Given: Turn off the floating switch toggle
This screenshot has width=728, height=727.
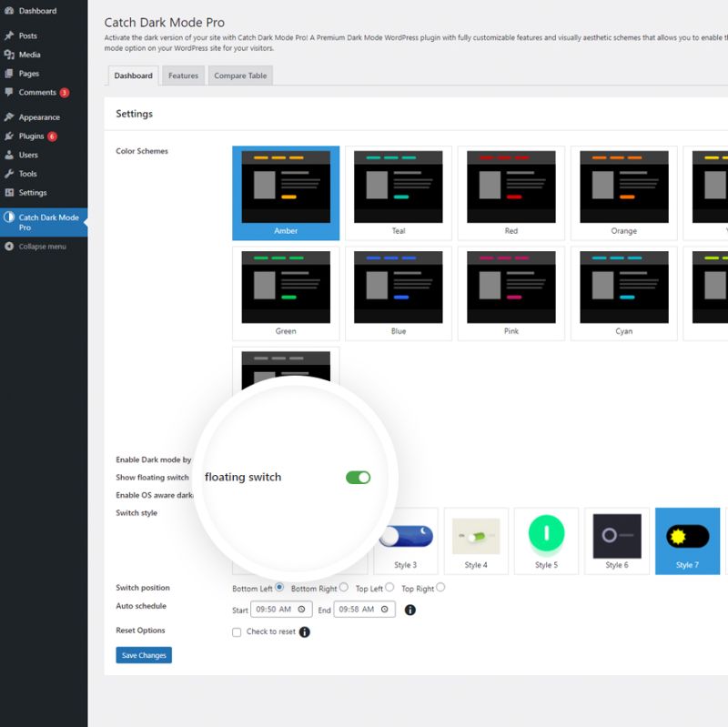Looking at the screenshot, I should pyautogui.click(x=357, y=476).
